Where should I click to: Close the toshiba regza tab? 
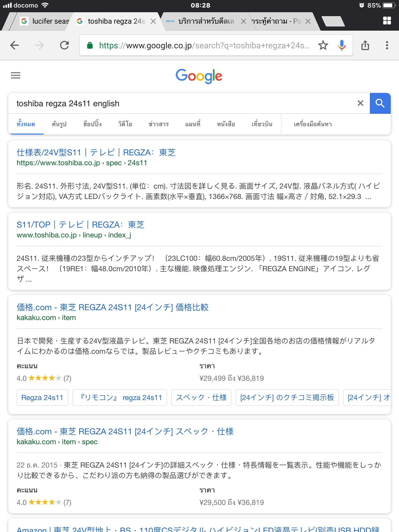154,21
